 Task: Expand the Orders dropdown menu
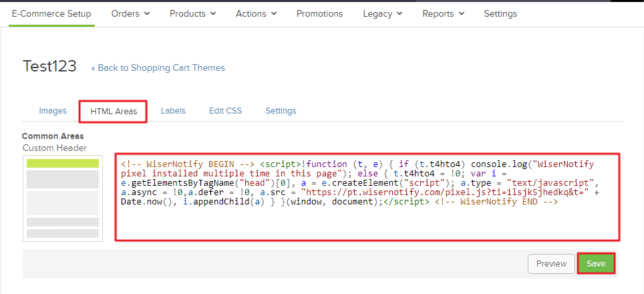(x=130, y=13)
